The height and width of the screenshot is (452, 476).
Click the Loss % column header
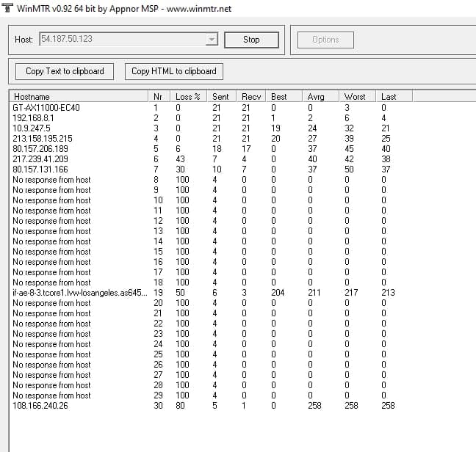click(x=188, y=96)
